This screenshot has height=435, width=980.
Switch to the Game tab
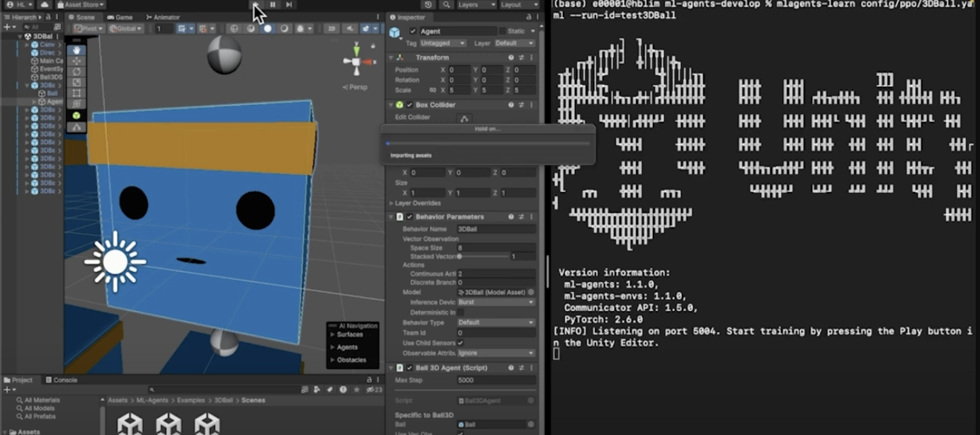[120, 17]
